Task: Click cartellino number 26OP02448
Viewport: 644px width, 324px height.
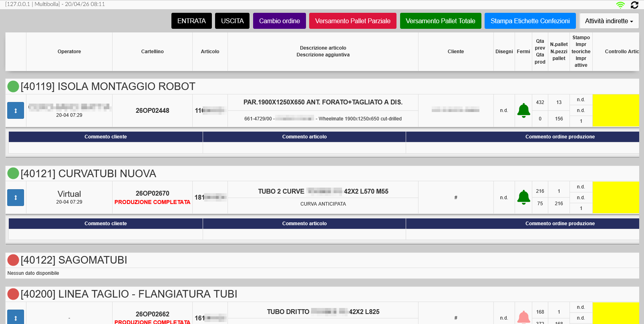Action: pos(153,110)
